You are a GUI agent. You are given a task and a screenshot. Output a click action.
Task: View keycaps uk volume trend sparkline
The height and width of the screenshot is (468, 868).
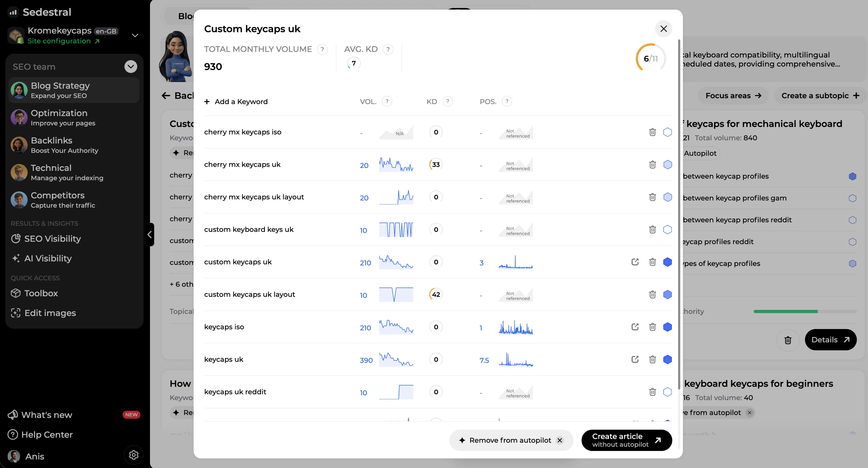tap(396, 359)
